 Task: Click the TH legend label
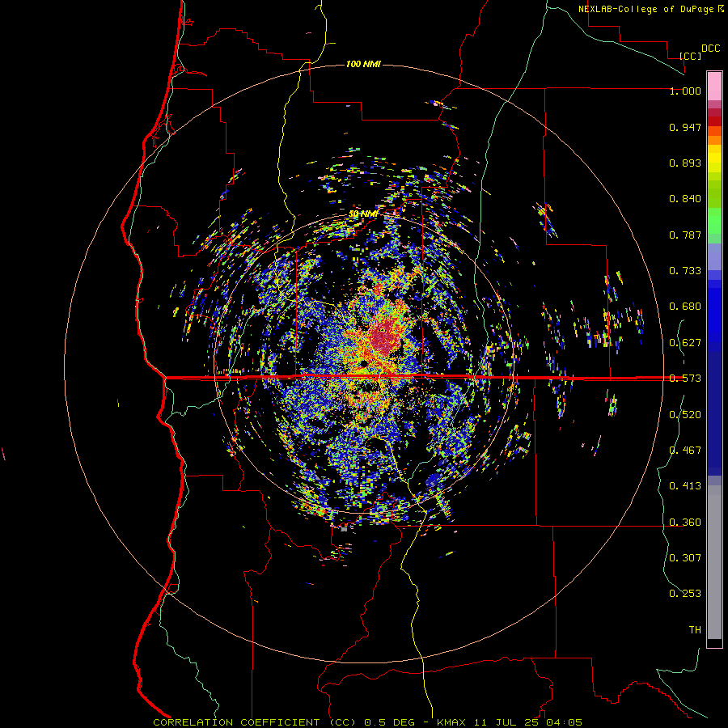695,630
